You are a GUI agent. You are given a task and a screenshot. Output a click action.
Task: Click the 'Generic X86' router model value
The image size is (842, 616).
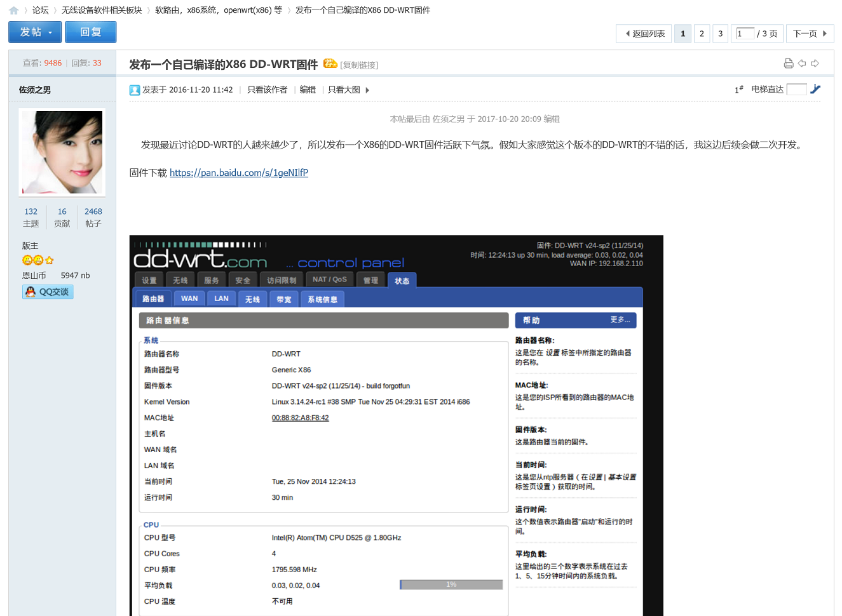(x=291, y=370)
